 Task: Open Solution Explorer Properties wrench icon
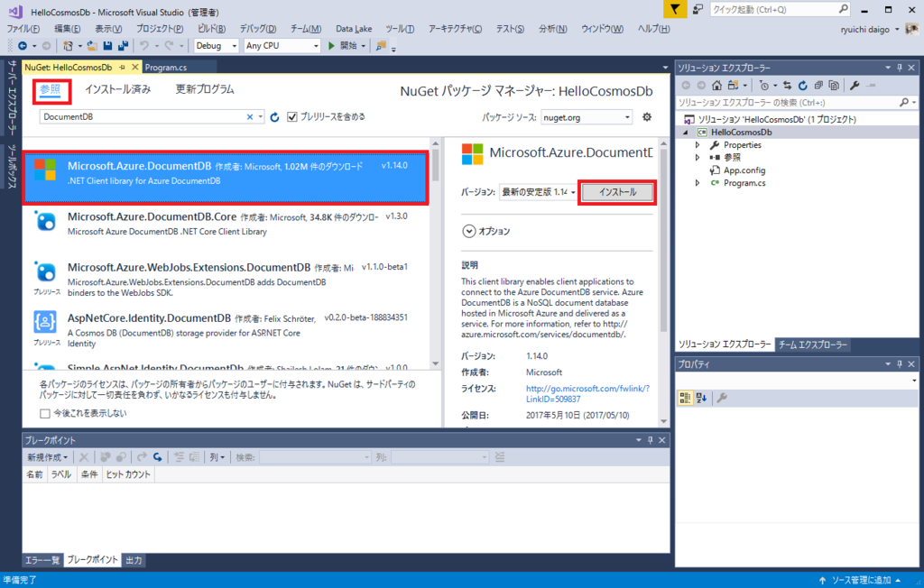(x=855, y=86)
